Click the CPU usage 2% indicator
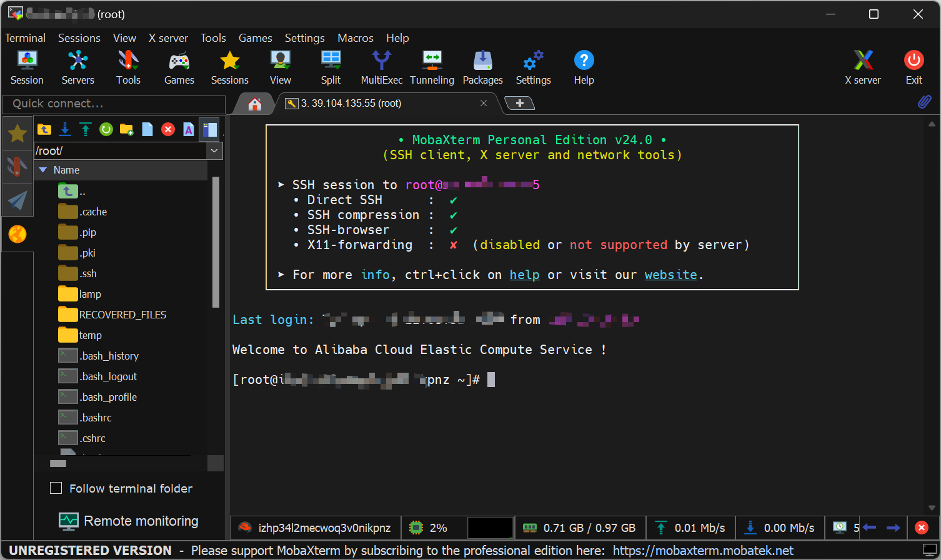 coord(428,528)
